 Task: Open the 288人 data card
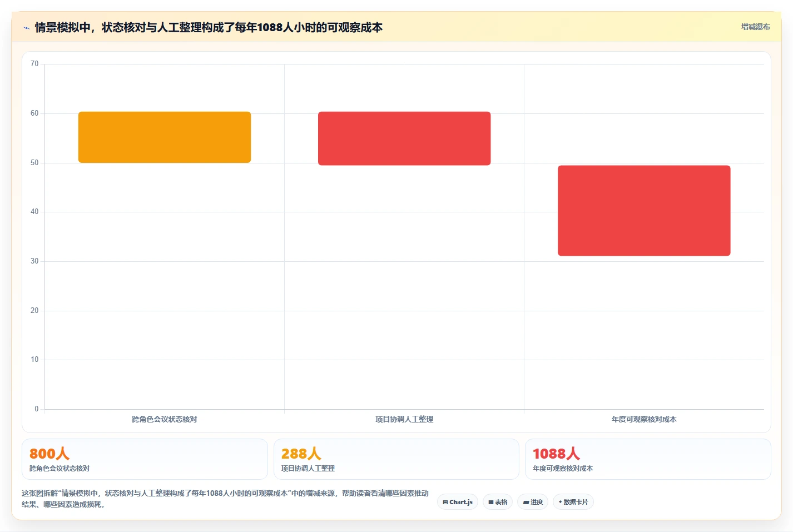pyautogui.click(x=396, y=459)
